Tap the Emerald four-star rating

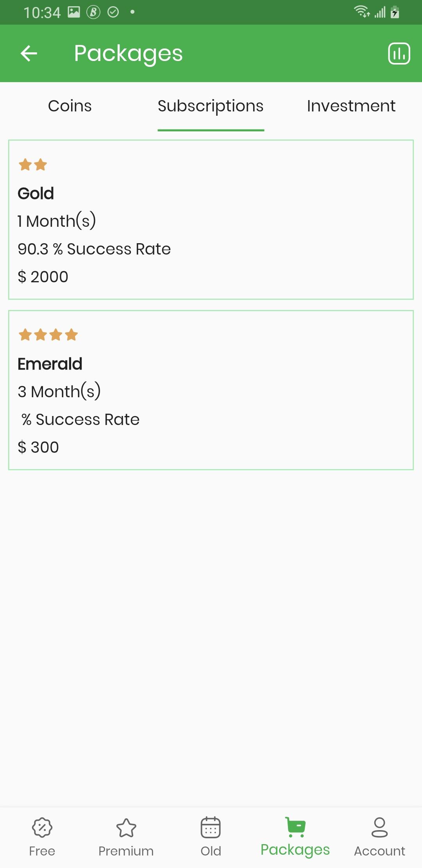coord(48,335)
